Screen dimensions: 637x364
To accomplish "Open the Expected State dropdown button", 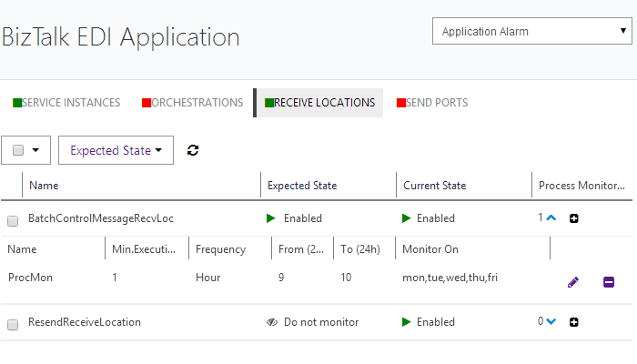I will pos(116,150).
